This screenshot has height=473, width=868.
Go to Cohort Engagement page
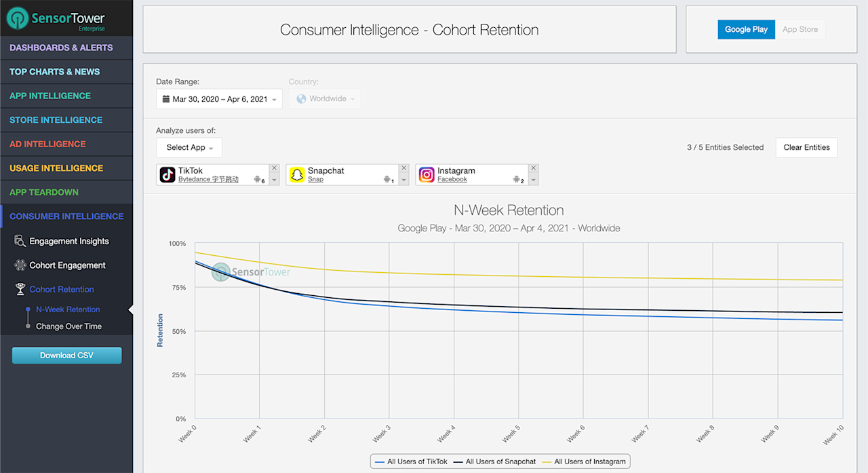tap(68, 265)
